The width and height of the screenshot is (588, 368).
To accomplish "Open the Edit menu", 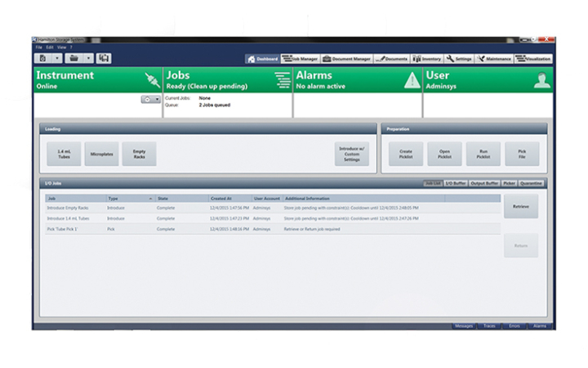I will 50,47.
